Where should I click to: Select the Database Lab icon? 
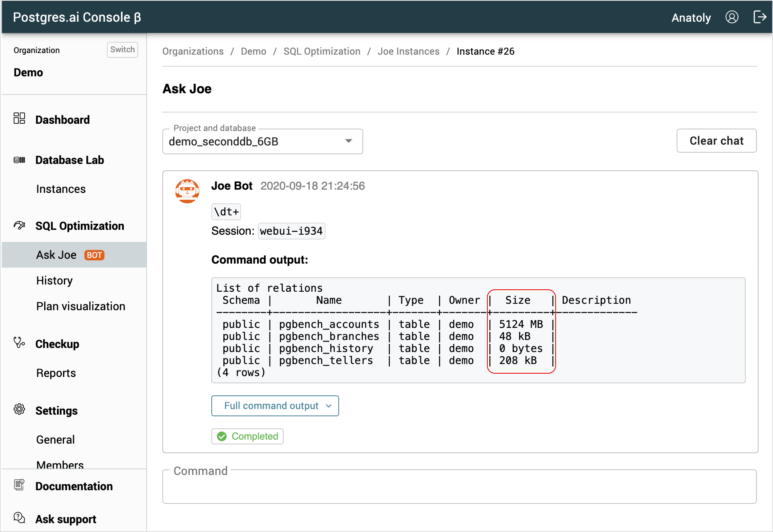[x=19, y=160]
